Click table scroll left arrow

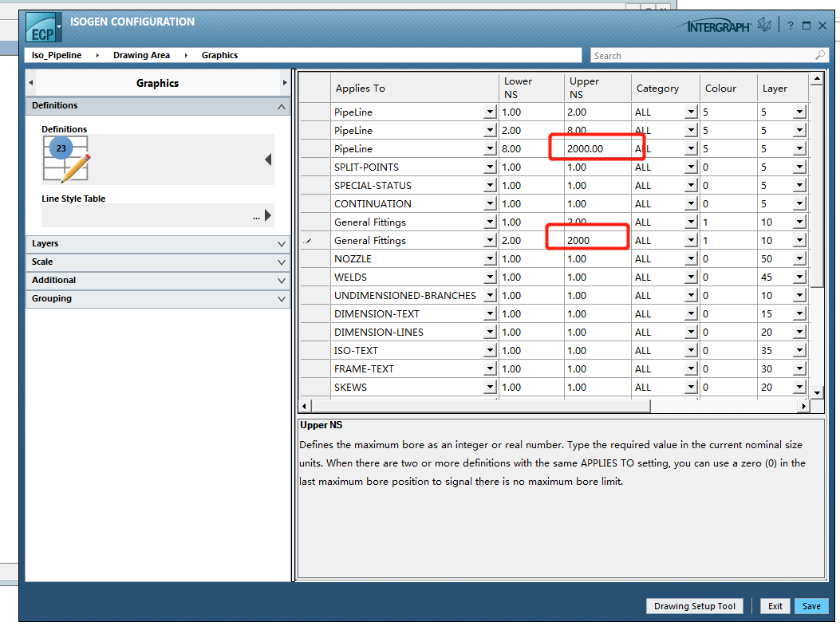point(304,406)
